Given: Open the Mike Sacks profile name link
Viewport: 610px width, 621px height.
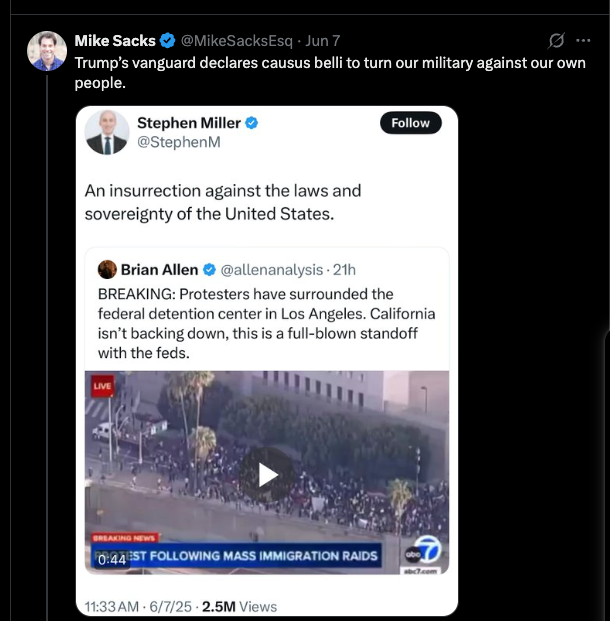Looking at the screenshot, I should 115,41.
